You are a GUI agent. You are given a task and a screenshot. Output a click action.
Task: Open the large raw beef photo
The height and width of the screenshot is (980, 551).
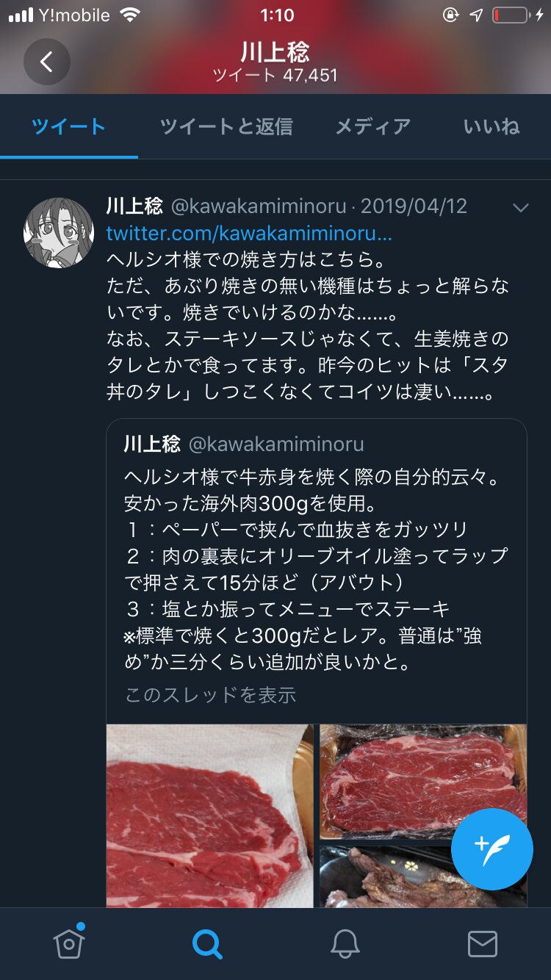click(210, 816)
